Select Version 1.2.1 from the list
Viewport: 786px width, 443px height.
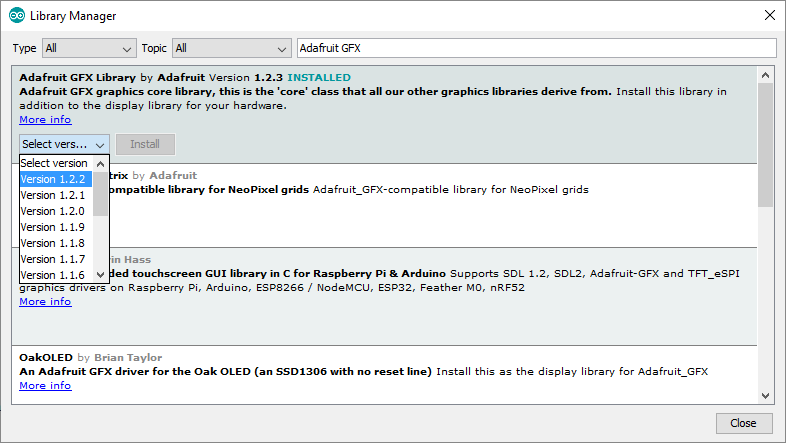pyautogui.click(x=56, y=195)
